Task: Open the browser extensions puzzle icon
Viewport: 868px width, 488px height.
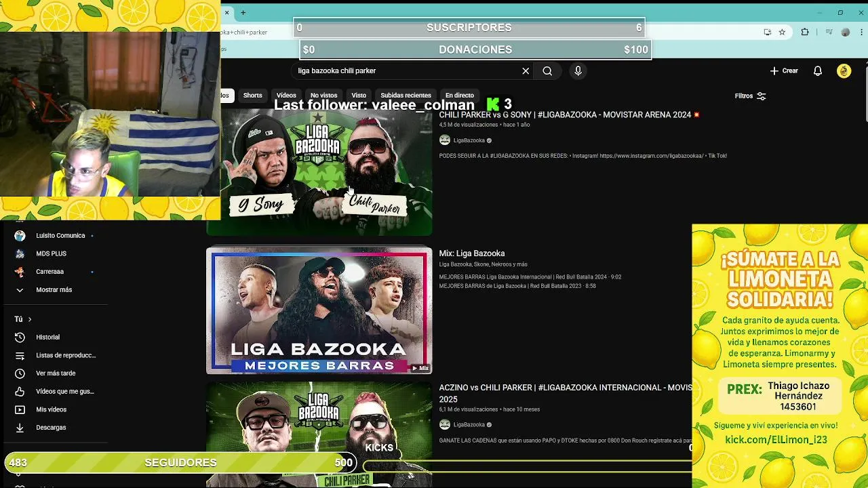Action: coord(805,32)
